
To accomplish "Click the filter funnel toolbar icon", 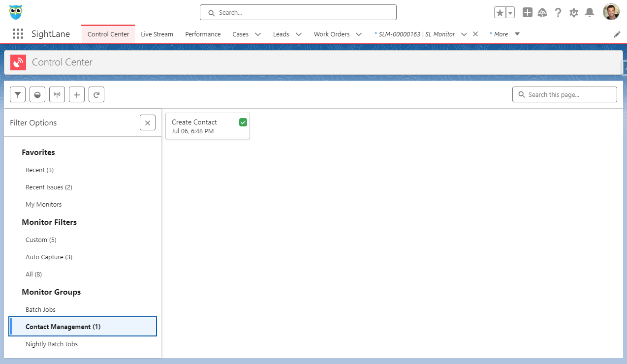I will pos(18,94).
